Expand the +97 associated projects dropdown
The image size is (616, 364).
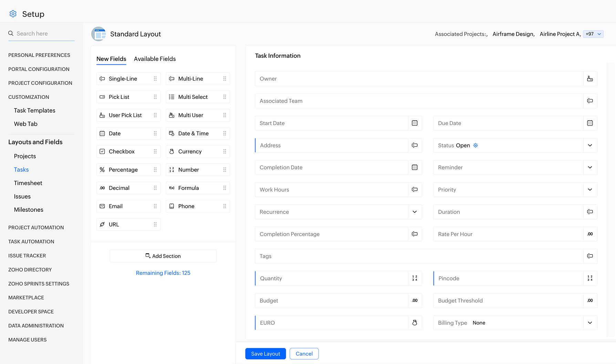pos(593,34)
